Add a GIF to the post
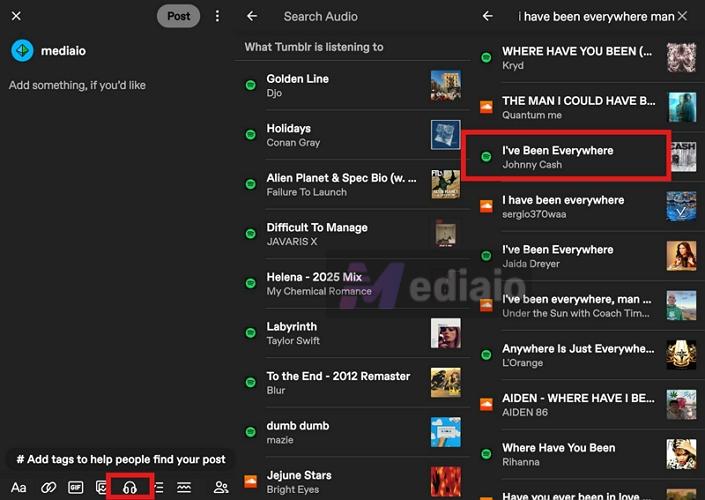Image resolution: width=705 pixels, height=500 pixels. [x=76, y=487]
